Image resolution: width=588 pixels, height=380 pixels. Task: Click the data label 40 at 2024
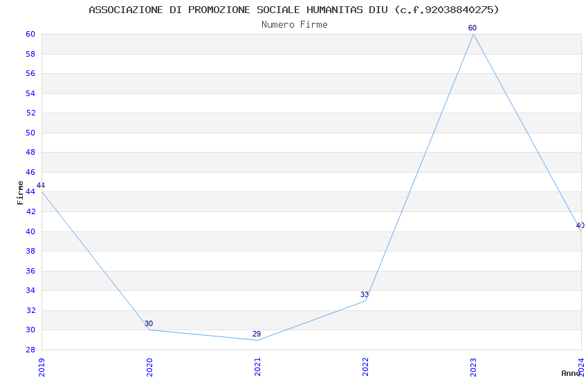(580, 225)
